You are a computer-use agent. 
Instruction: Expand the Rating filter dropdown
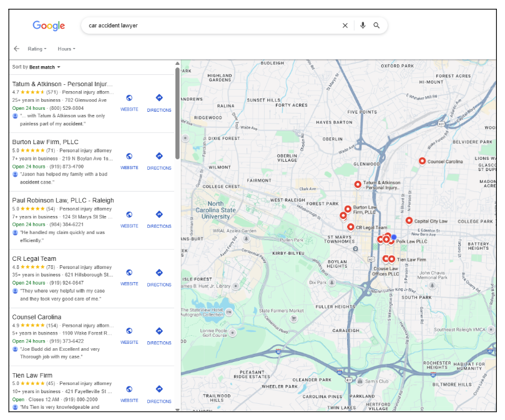pos(37,49)
